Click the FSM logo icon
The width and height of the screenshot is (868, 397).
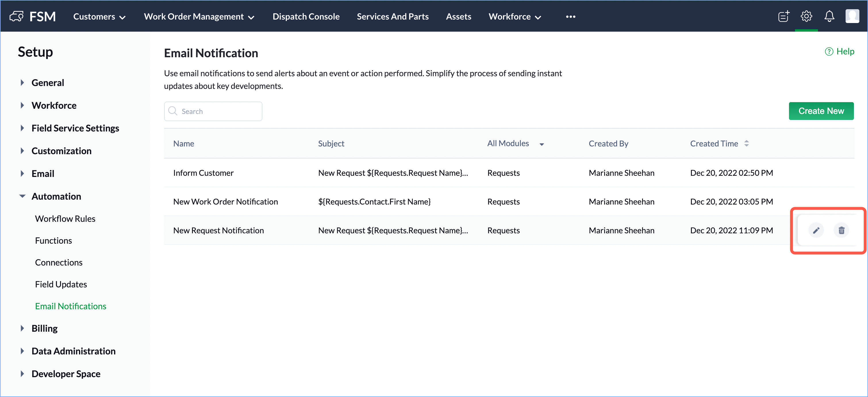pyautogui.click(x=16, y=16)
